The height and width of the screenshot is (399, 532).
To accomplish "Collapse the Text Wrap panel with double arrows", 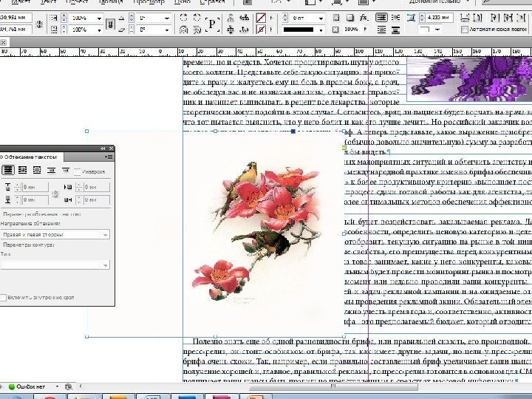I will tap(103, 148).
